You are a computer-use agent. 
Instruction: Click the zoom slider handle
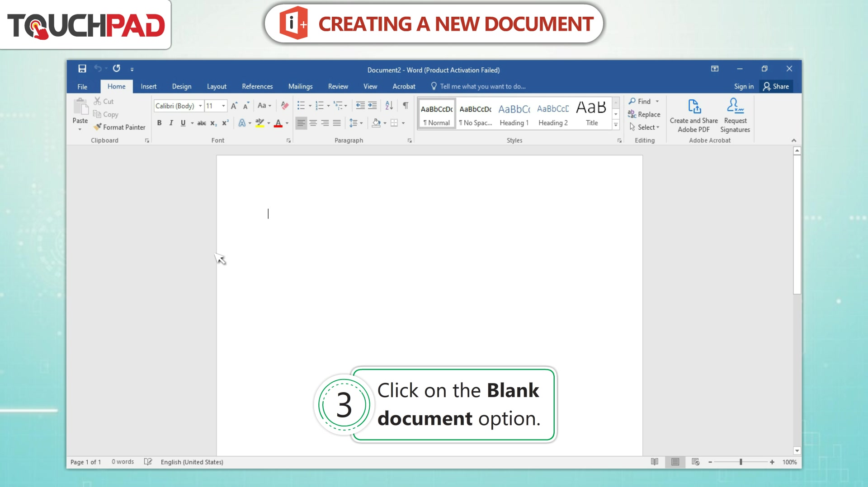pyautogui.click(x=741, y=462)
